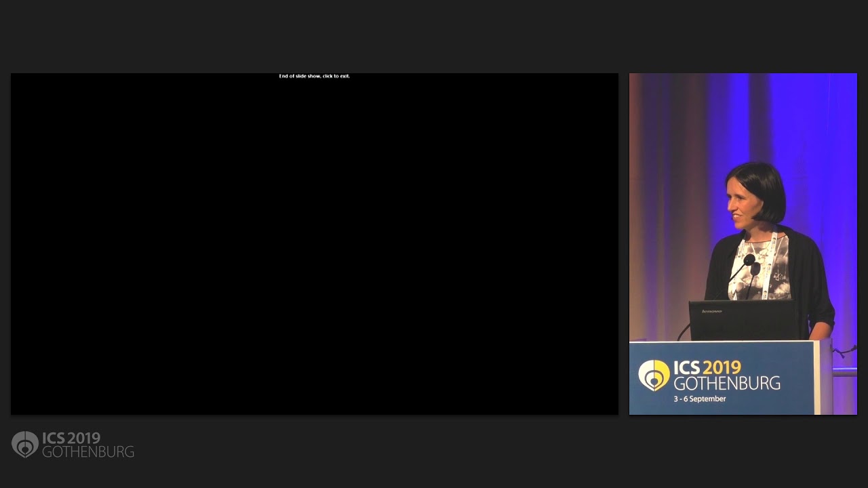Click the ICS emblem icon on podium sign
Screen dimensions: 868x488
tap(654, 375)
